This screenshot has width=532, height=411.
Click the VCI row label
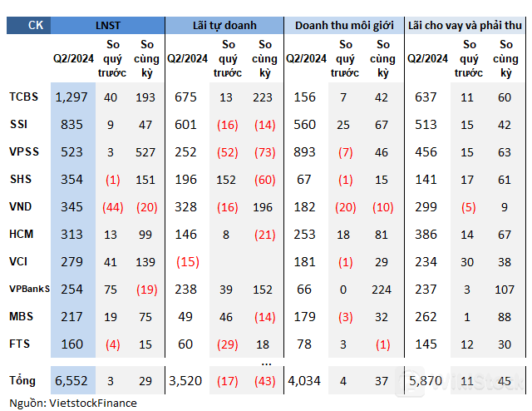pyautogui.click(x=20, y=262)
